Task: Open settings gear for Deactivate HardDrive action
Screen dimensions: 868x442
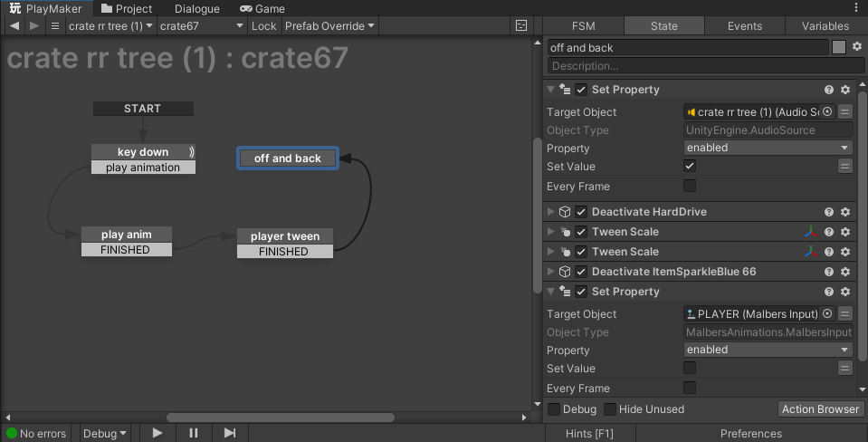Action: pyautogui.click(x=845, y=212)
